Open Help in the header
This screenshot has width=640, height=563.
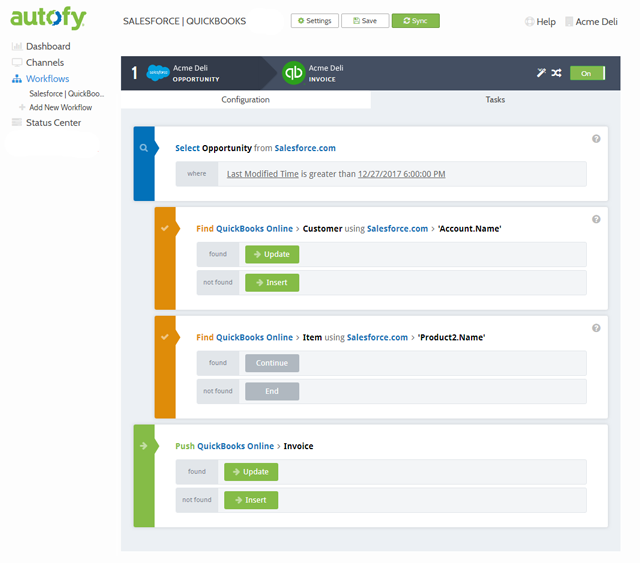(546, 22)
